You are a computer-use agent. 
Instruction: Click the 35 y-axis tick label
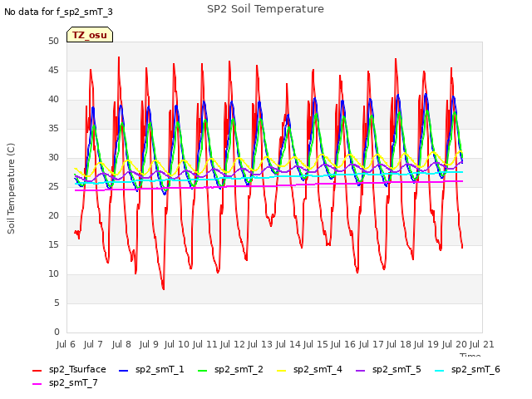tap(53, 128)
